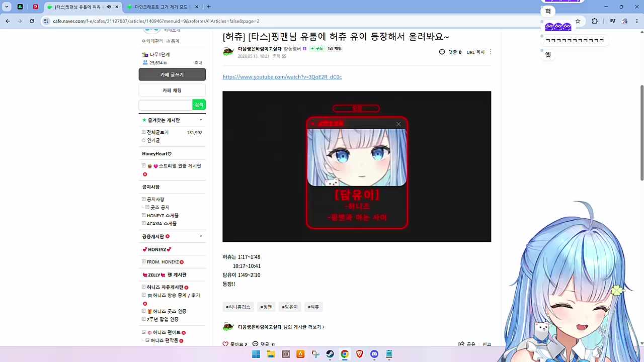The height and width of the screenshot is (362, 644).
Task: Click the cafe search input field
Action: [x=166, y=105]
